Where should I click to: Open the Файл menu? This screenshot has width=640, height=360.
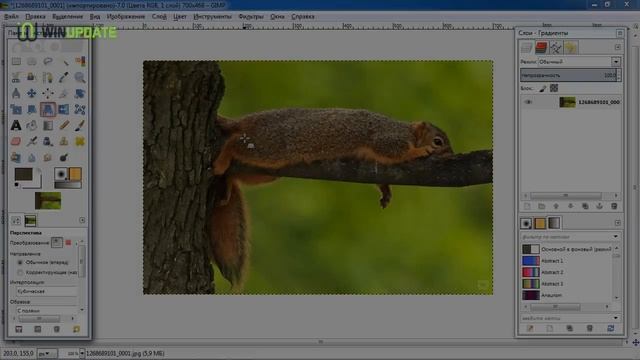coord(11,17)
